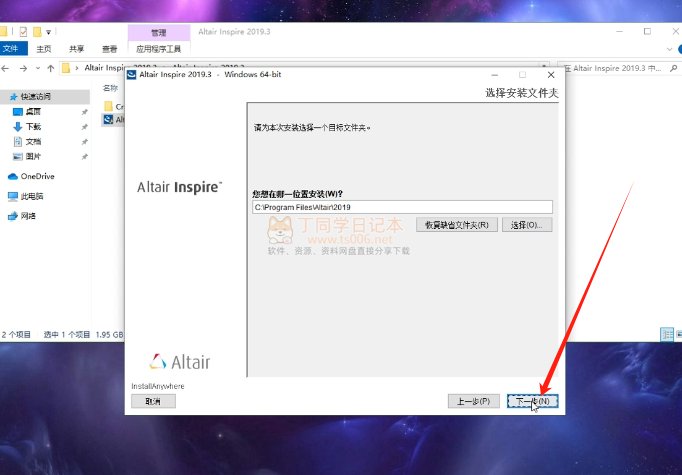Click the Downloads arrow icon in sidebar
The height and width of the screenshot is (475, 682).
(x=18, y=127)
